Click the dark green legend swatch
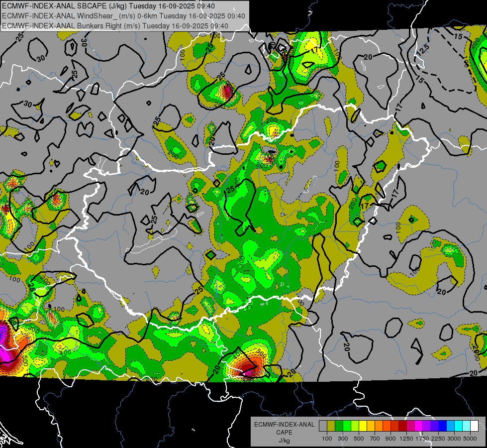Image resolution: width=487 pixels, height=448 pixels. [x=339, y=426]
